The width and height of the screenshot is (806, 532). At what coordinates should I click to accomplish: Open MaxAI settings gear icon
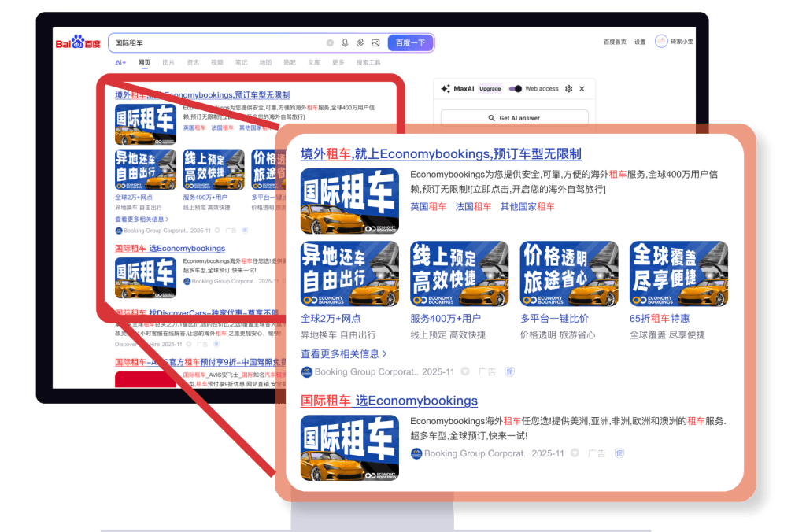(x=568, y=89)
